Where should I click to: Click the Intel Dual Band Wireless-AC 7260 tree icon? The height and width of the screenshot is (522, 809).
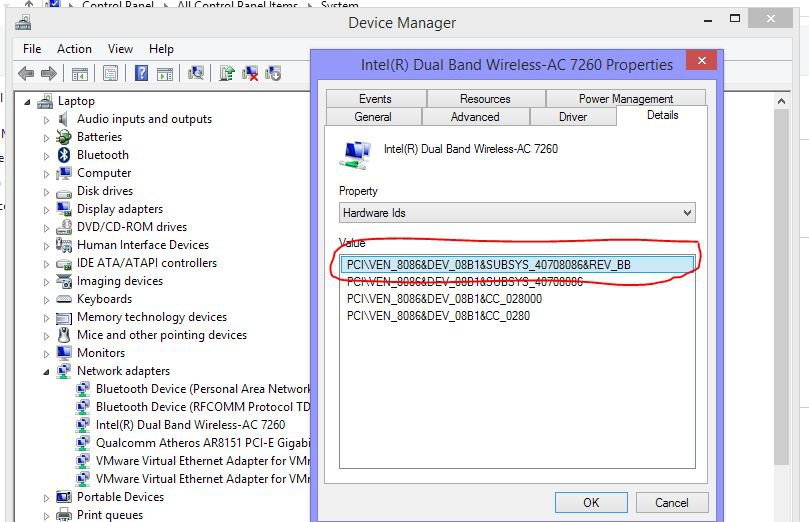(x=83, y=425)
